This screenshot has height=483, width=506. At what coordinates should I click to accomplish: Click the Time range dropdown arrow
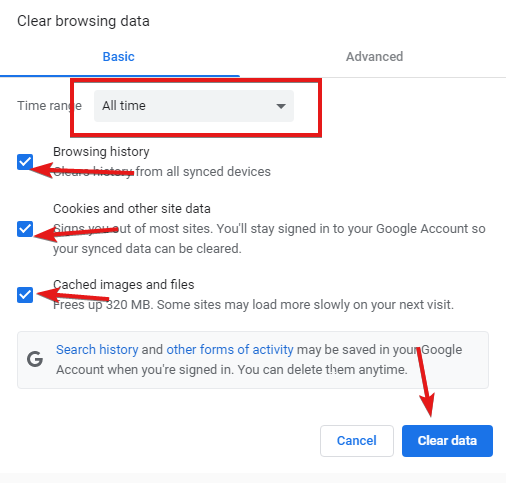point(281,106)
